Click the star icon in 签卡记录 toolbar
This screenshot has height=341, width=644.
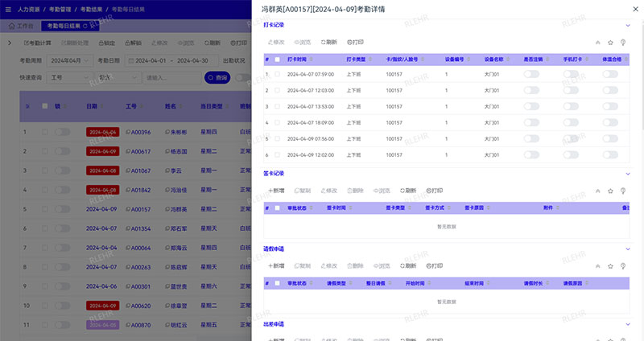pyautogui.click(x=610, y=191)
